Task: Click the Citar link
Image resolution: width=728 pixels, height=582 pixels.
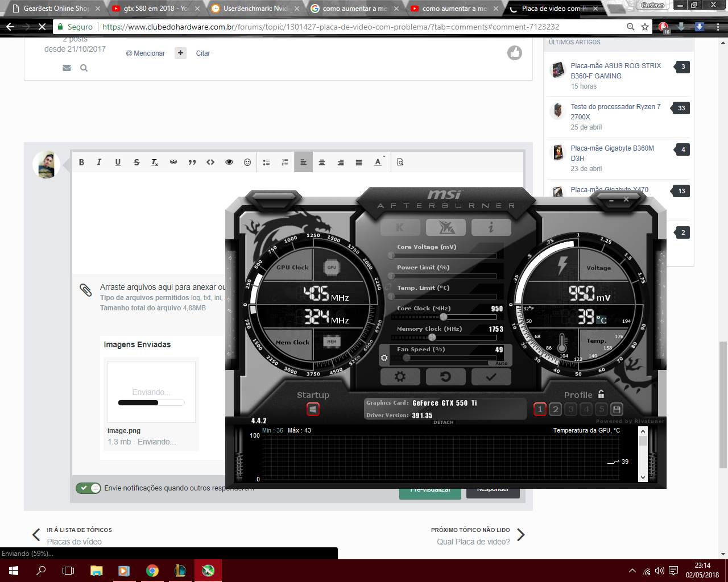Action: click(x=203, y=53)
